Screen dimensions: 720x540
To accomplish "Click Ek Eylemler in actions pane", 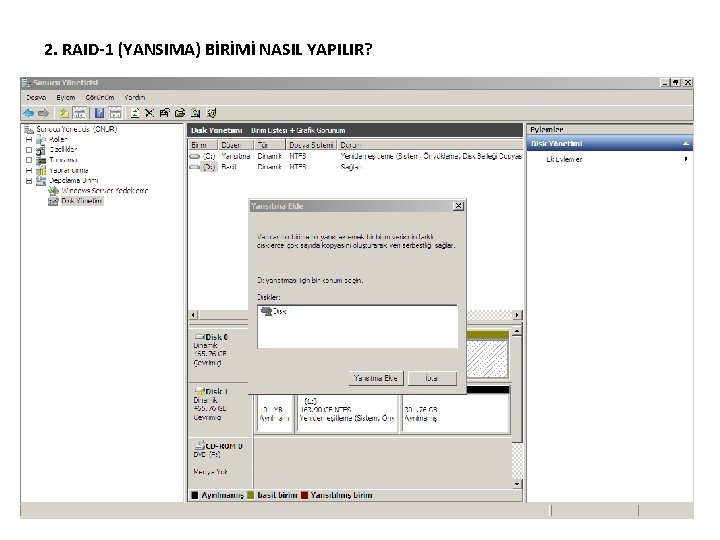I will 564,159.
